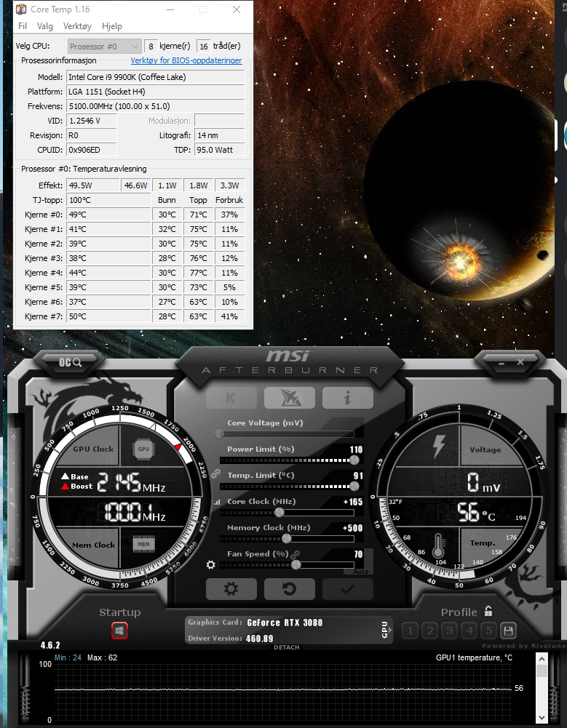Open the Hjelp menu in Core Temp
The width and height of the screenshot is (567, 728).
point(112,26)
